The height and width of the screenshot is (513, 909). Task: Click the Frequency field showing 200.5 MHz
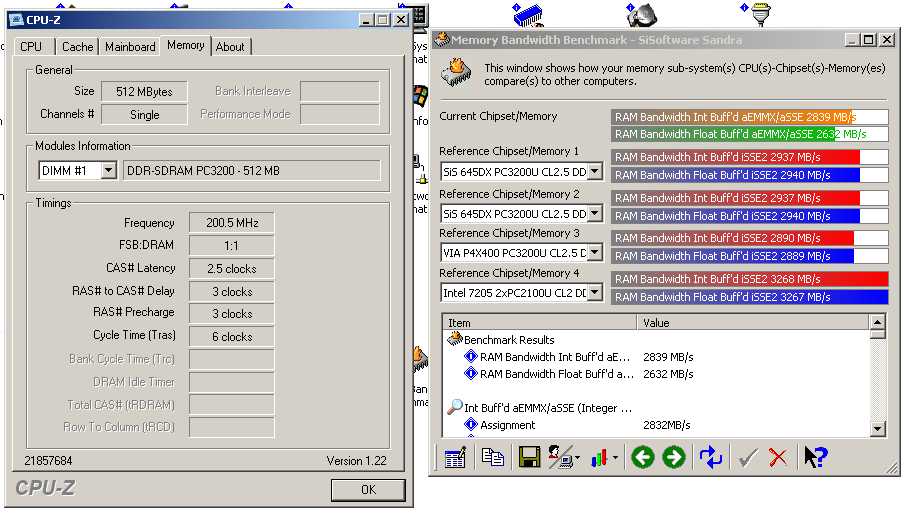232,223
